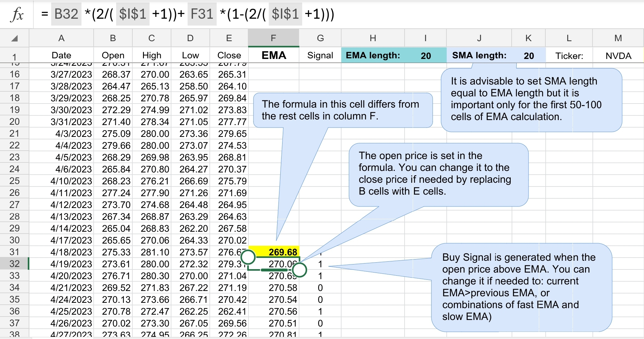Select row 37 header
The image size is (644, 339).
click(14, 323)
